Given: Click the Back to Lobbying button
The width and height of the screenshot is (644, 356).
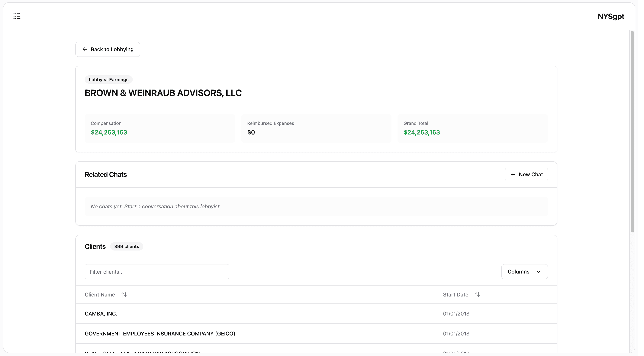Looking at the screenshot, I should 108,49.
